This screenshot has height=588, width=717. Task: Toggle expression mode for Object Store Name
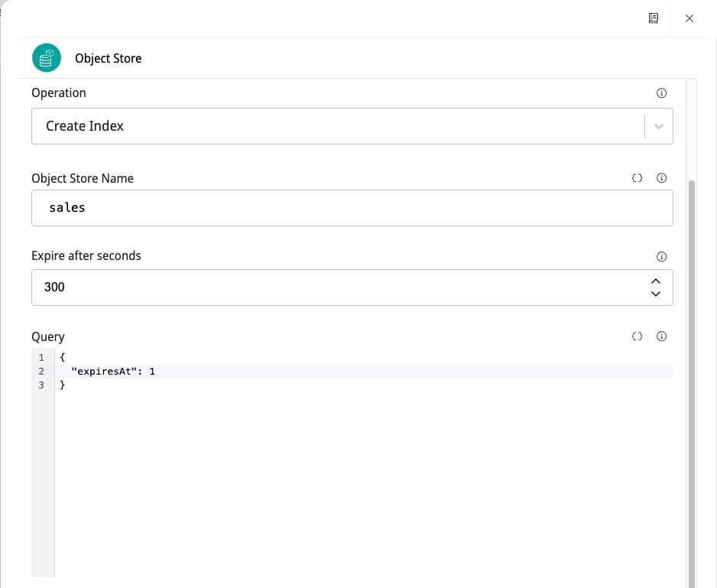tap(638, 178)
